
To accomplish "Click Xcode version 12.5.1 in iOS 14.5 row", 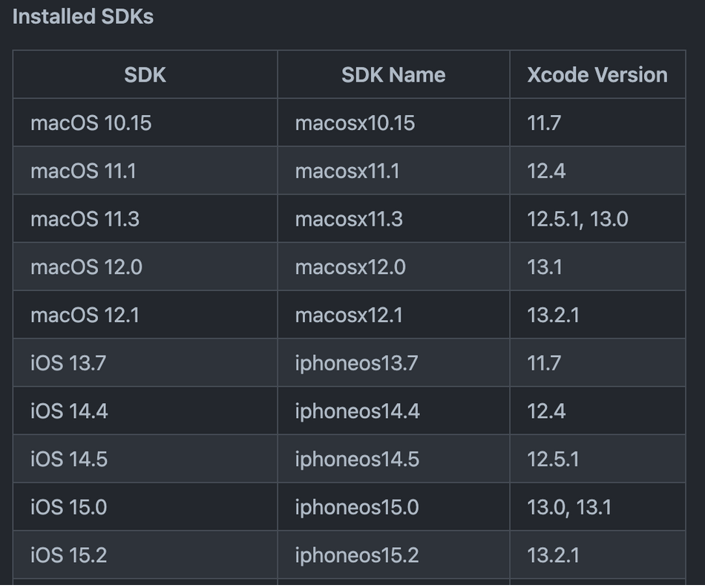I will (597, 460).
